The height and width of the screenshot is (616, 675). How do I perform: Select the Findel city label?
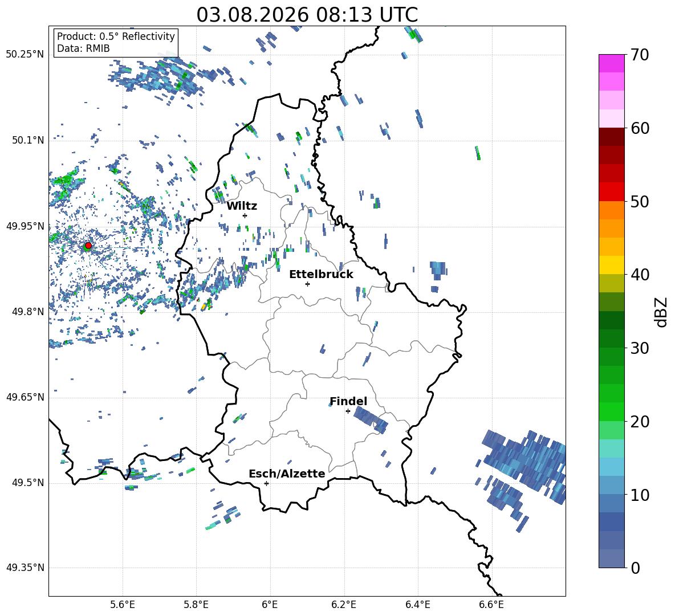click(348, 401)
